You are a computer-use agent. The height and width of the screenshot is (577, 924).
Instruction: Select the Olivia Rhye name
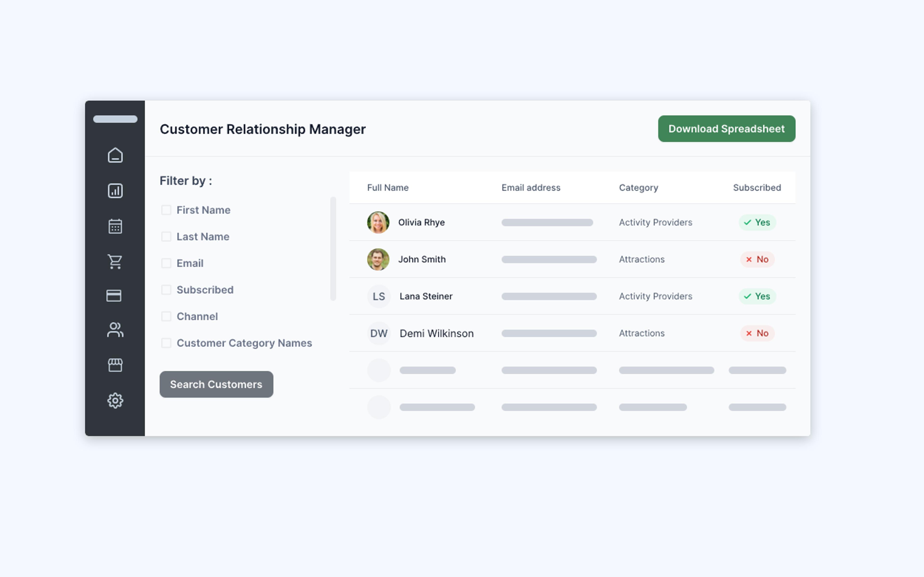pyautogui.click(x=421, y=222)
